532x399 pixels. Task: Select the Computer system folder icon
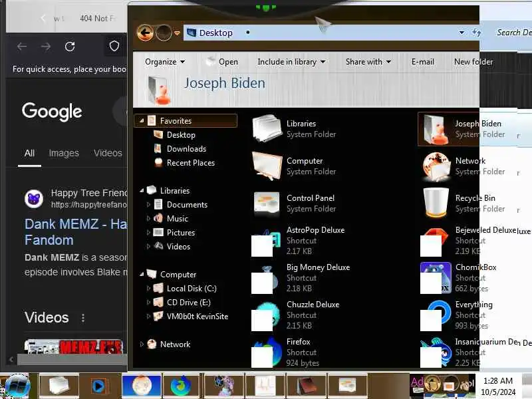[x=267, y=166]
